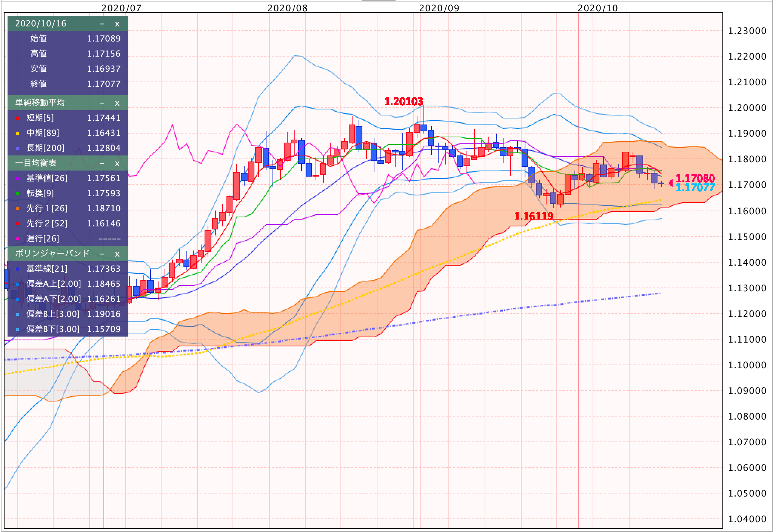Click the 転換[9] value 1.17593

104,193
